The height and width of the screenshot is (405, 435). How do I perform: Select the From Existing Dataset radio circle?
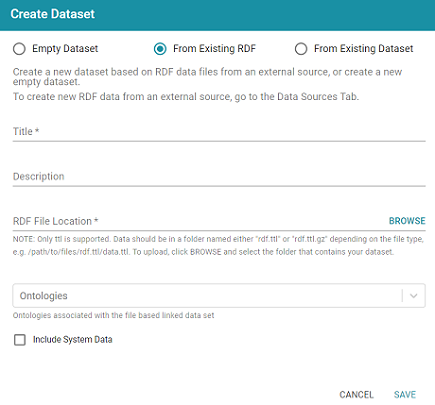(x=301, y=49)
